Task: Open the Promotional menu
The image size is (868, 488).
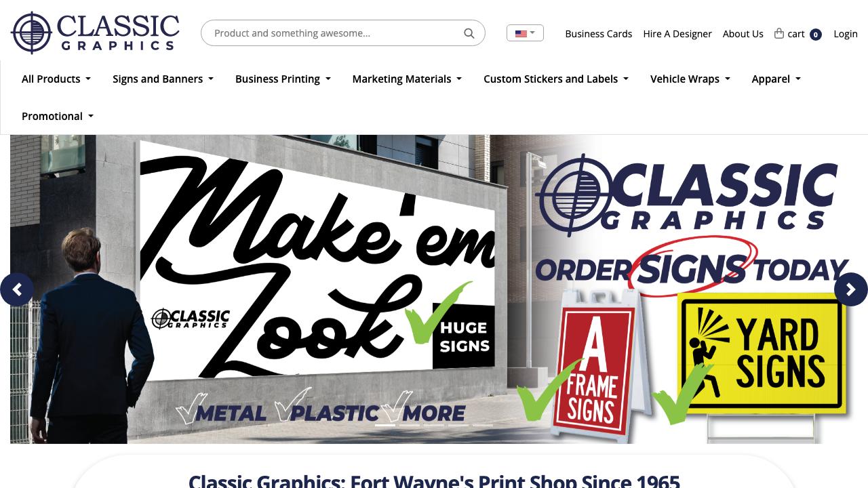Action: click(58, 116)
